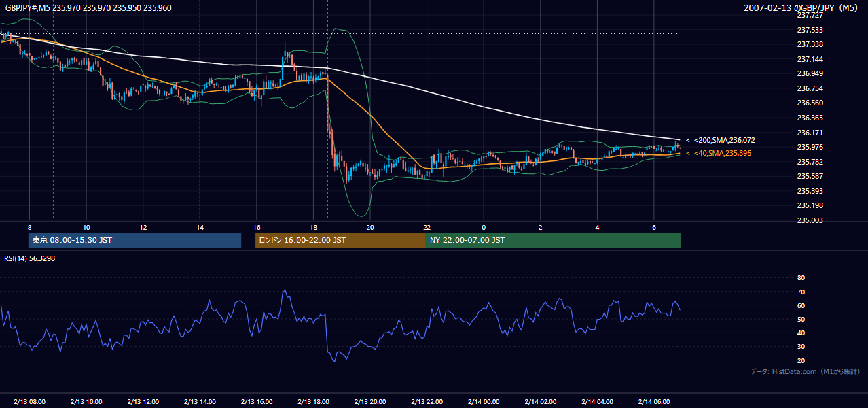Click price axis value 236.560
868x408 pixels.
pos(810,103)
